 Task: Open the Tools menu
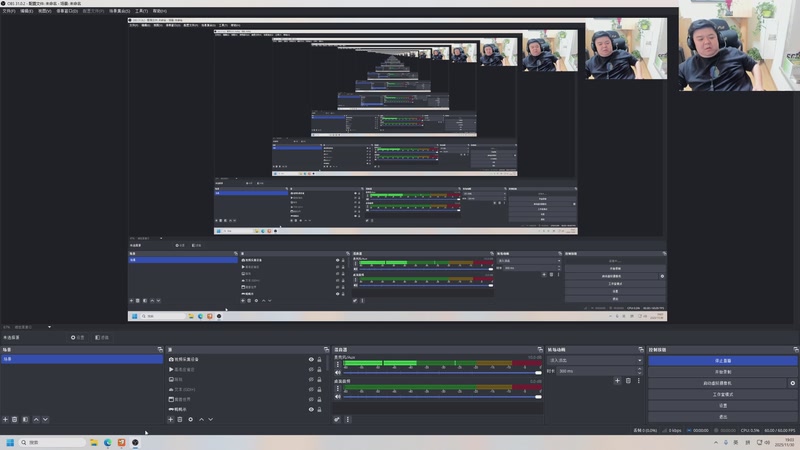click(x=141, y=11)
